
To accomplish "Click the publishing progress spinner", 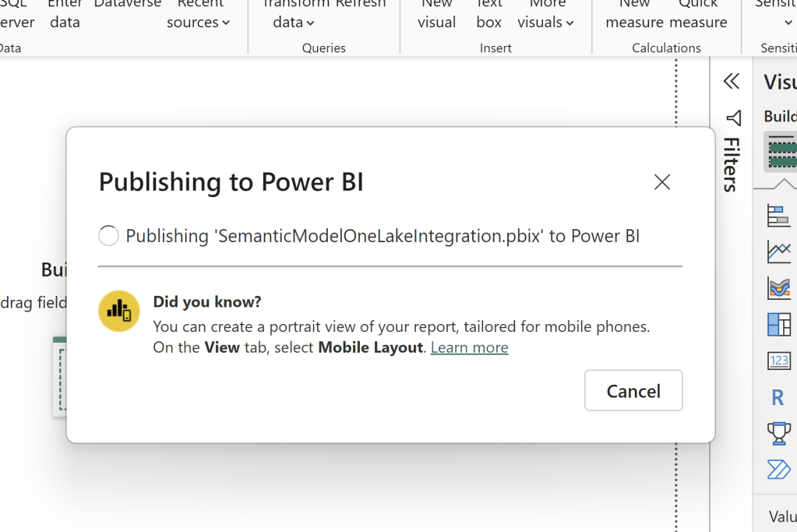I will coord(109,236).
